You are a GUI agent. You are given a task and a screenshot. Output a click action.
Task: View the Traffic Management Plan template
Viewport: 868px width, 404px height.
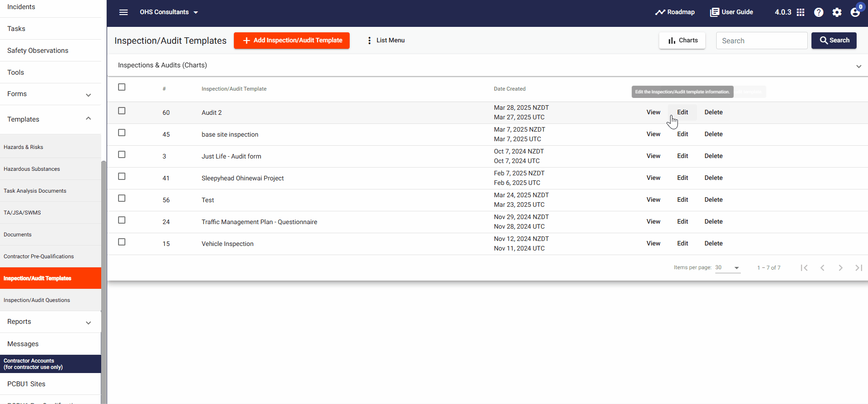pos(653,222)
